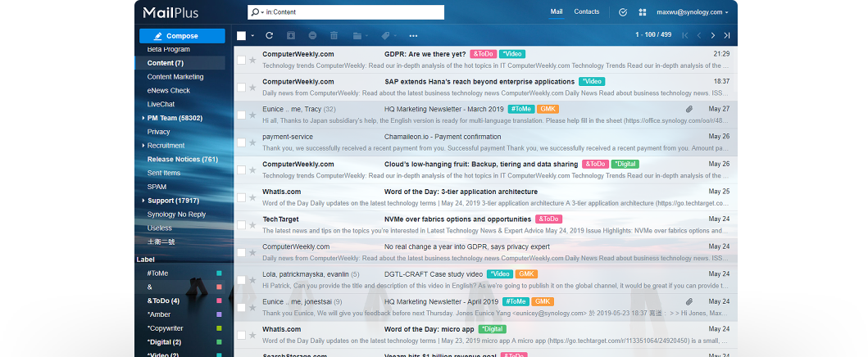This screenshot has height=357, width=868.
Task: Click the archive icon in the toolbar
Action: point(291,36)
